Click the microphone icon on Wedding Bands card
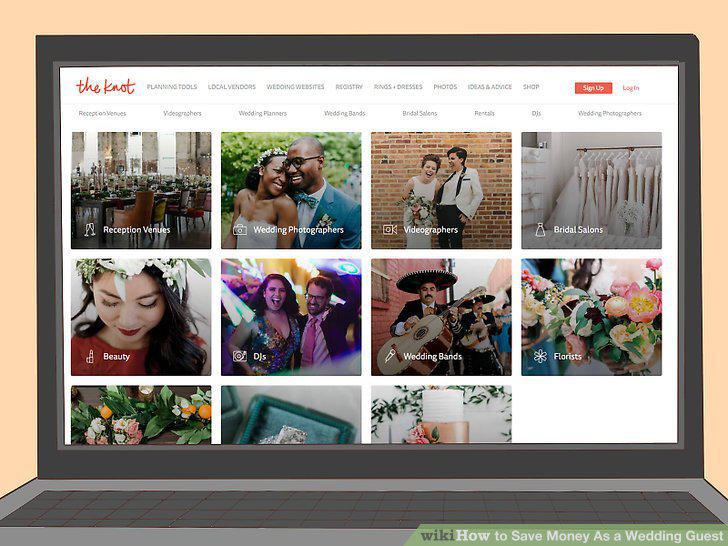Viewport: 728px width, 546px height. click(390, 356)
